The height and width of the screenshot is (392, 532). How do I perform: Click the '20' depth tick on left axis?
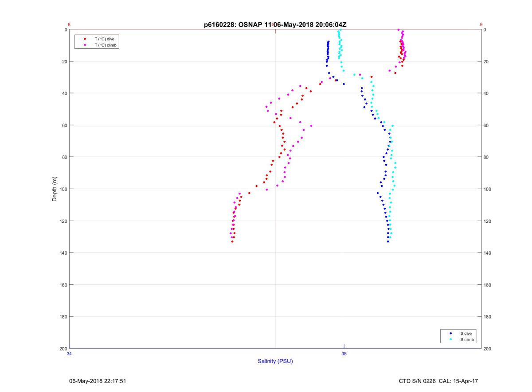pyautogui.click(x=64, y=62)
